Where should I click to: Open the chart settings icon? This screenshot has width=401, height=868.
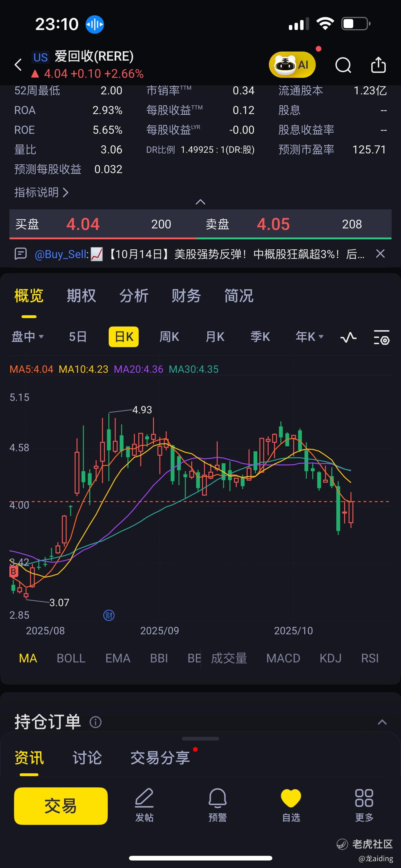click(x=382, y=337)
